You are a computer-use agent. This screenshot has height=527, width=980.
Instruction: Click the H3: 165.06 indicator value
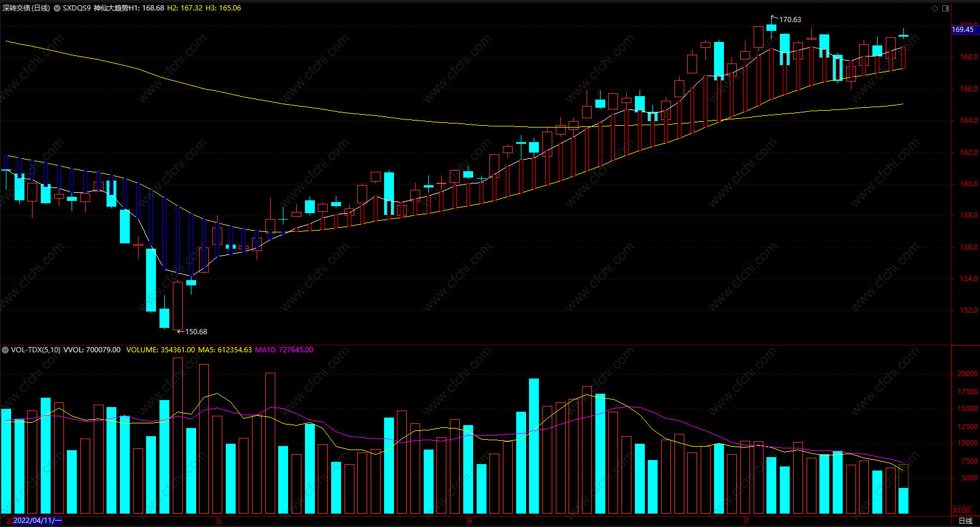(223, 8)
